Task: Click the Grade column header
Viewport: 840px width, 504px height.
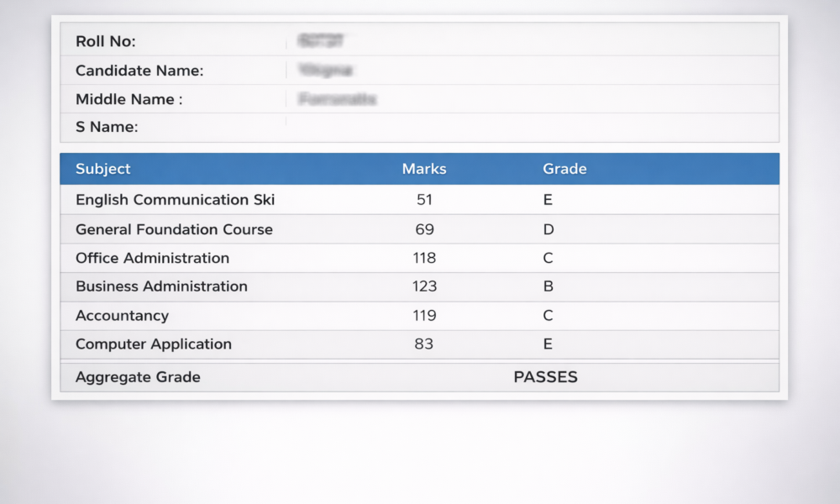Action: [564, 169]
